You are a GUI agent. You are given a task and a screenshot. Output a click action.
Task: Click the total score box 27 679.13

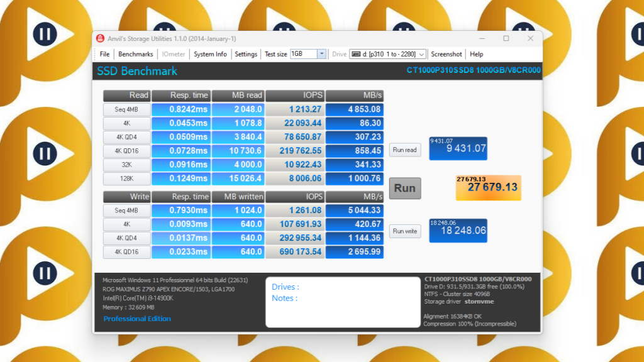(x=488, y=187)
